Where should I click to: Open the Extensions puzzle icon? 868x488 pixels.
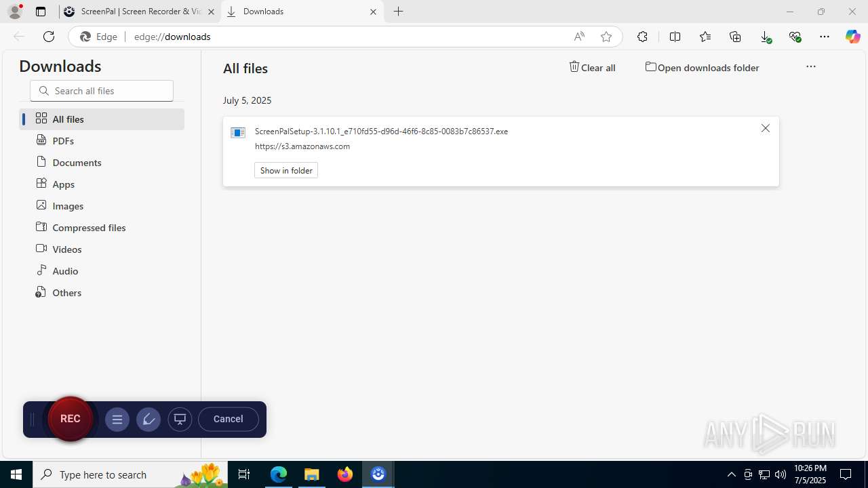tap(642, 37)
